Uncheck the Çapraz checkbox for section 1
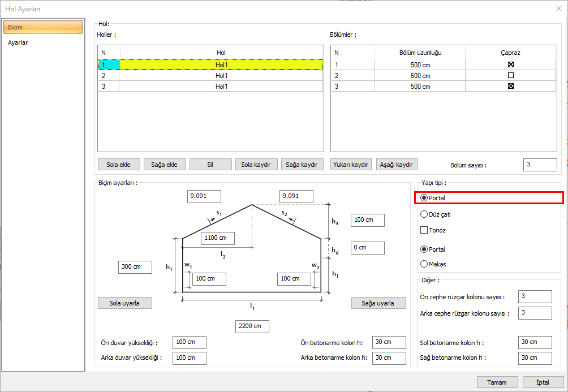This screenshot has width=568, height=392. point(510,64)
